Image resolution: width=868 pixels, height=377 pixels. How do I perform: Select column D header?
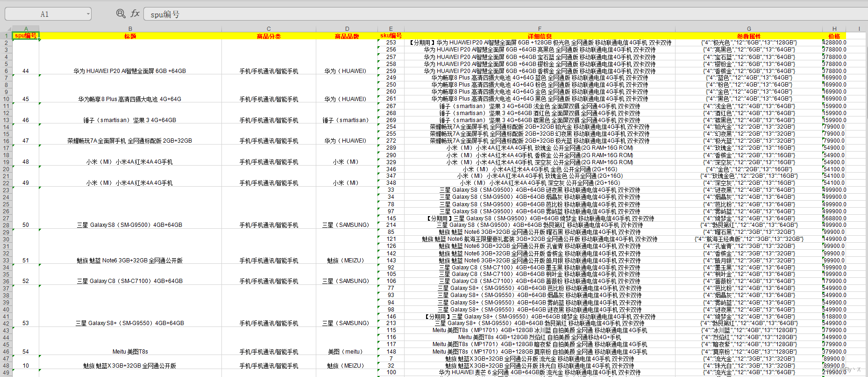click(347, 29)
